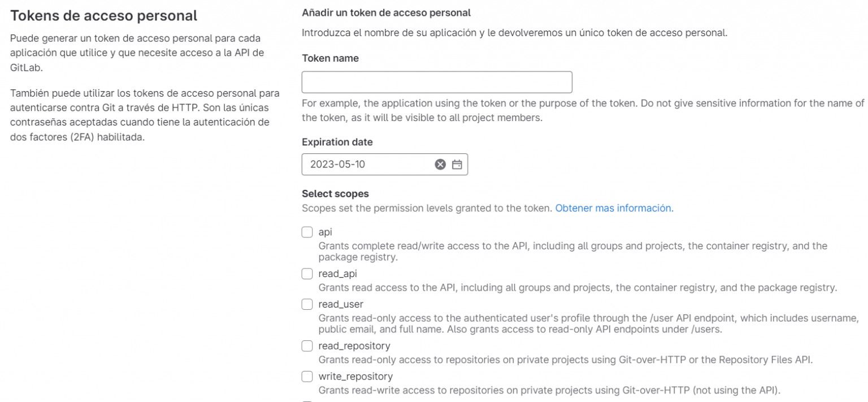The height and width of the screenshot is (402, 868).
Task: Focus the Token name text field
Action: coord(437,82)
